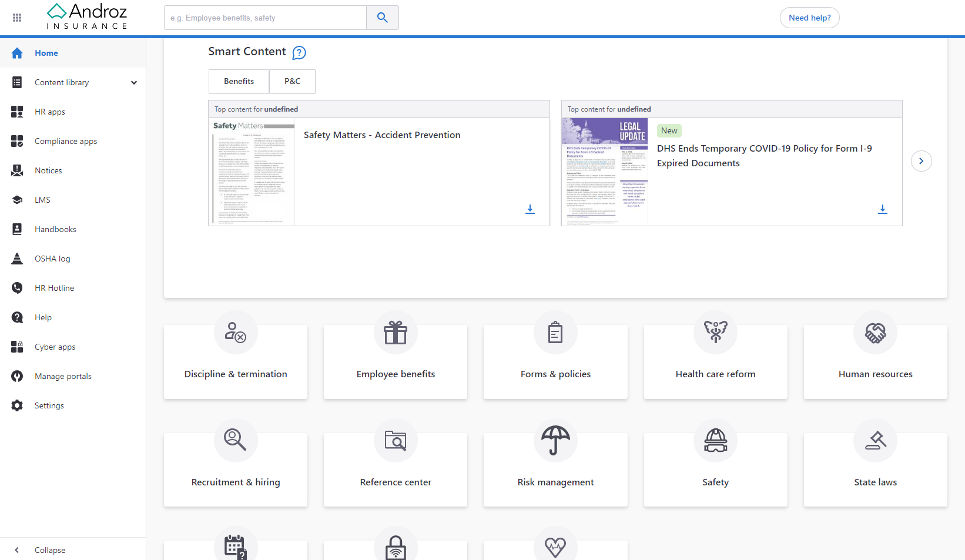Click the Risk management umbrella icon

pos(555,440)
